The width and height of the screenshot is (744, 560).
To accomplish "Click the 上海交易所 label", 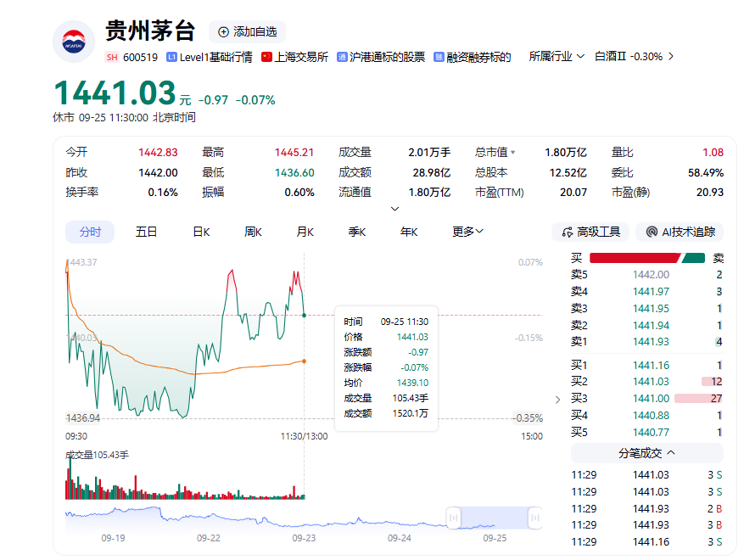I will (301, 58).
